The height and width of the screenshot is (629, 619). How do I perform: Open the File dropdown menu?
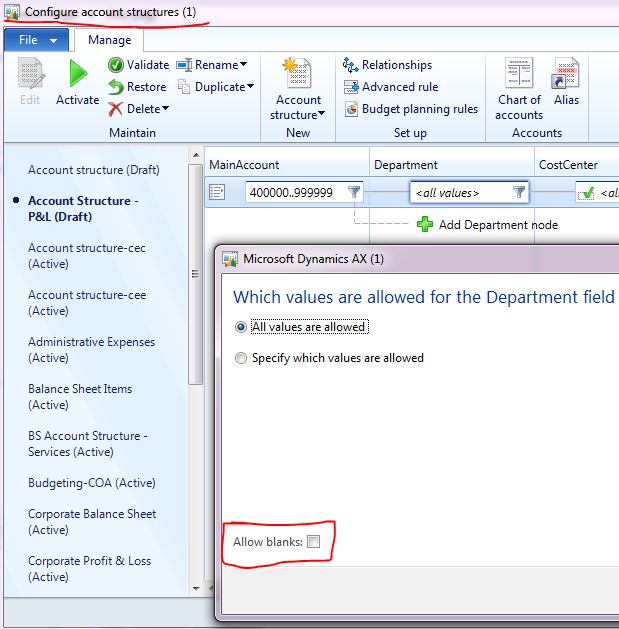[x=37, y=40]
